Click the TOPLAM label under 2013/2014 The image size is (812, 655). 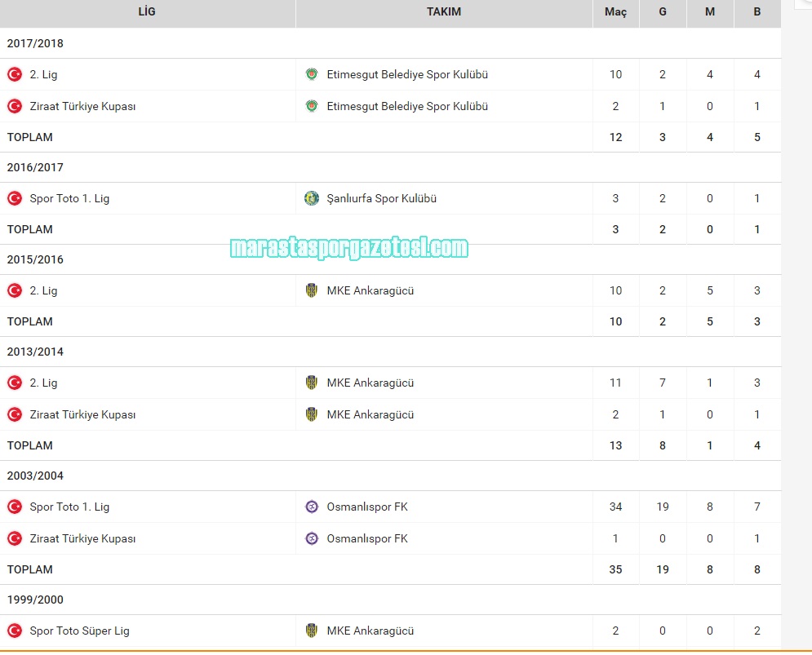[x=30, y=445]
